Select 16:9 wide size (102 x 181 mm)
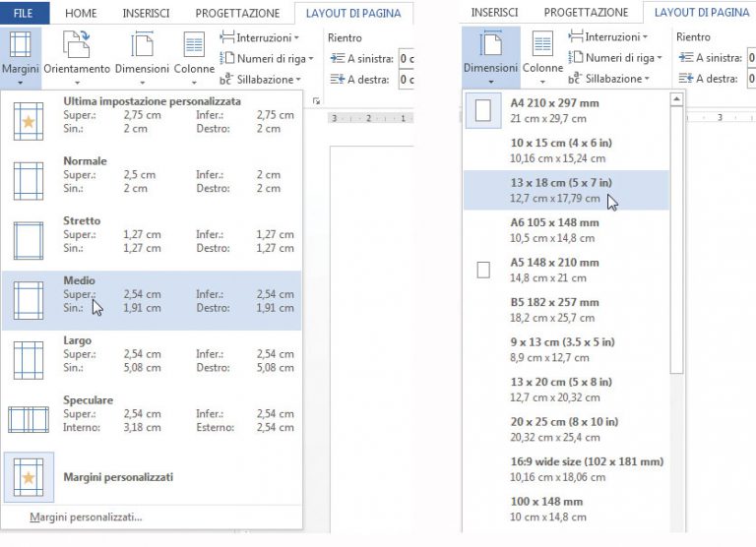Viewport: 756px width, 547px height. coord(567,469)
